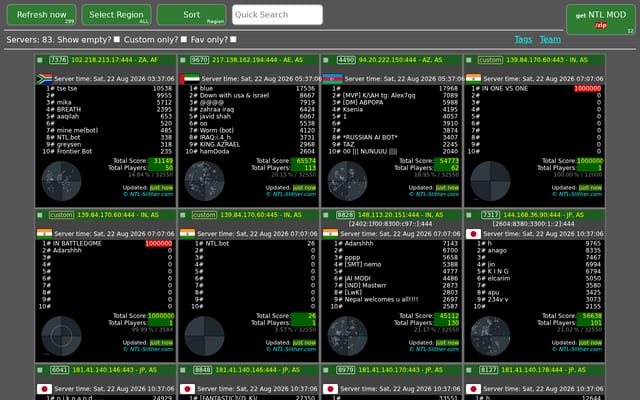Select the 8848 server ID badge
Screen dimensions: 640x400
click(202, 370)
